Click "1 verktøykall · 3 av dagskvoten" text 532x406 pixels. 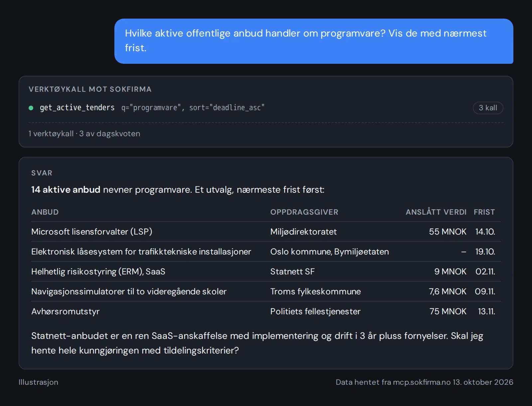[84, 134]
